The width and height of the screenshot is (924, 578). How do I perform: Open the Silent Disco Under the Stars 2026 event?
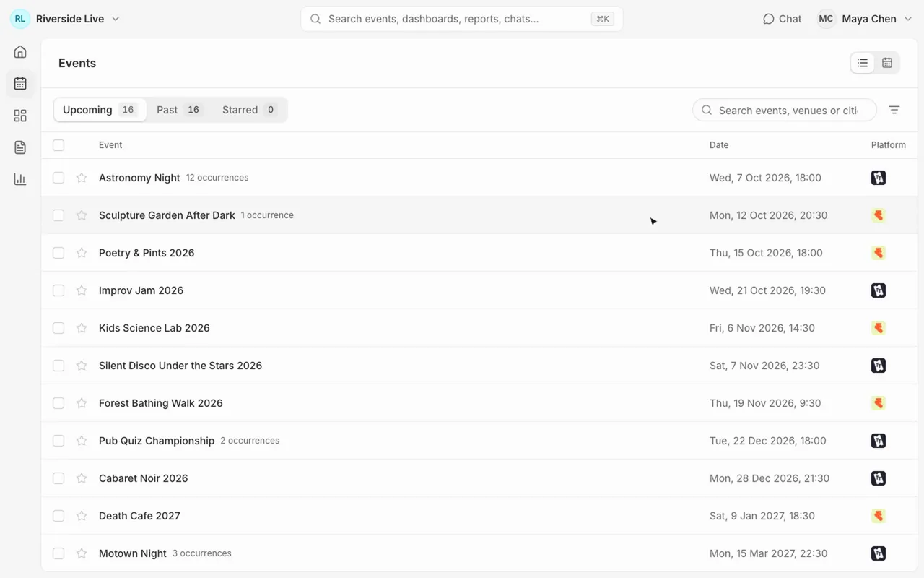(180, 366)
